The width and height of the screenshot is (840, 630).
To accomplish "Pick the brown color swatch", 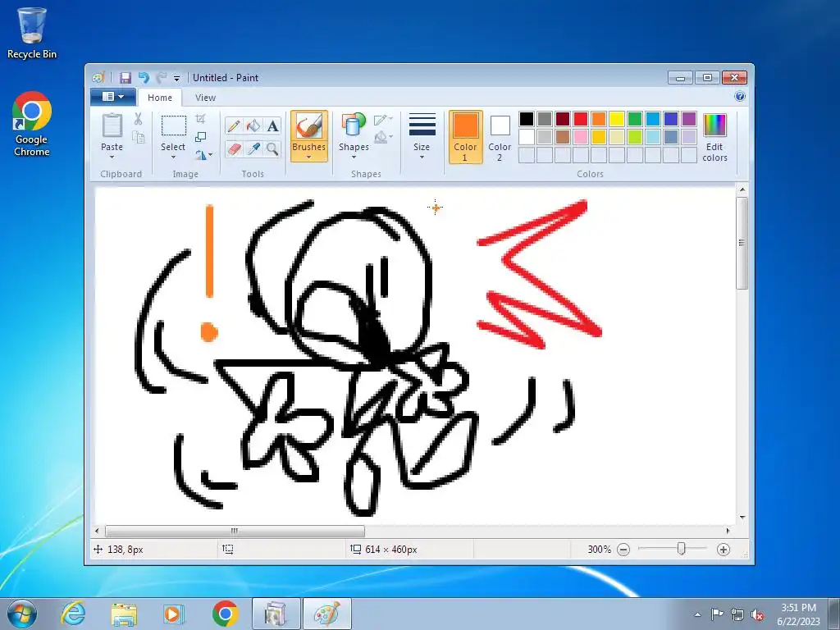I will coord(563,137).
